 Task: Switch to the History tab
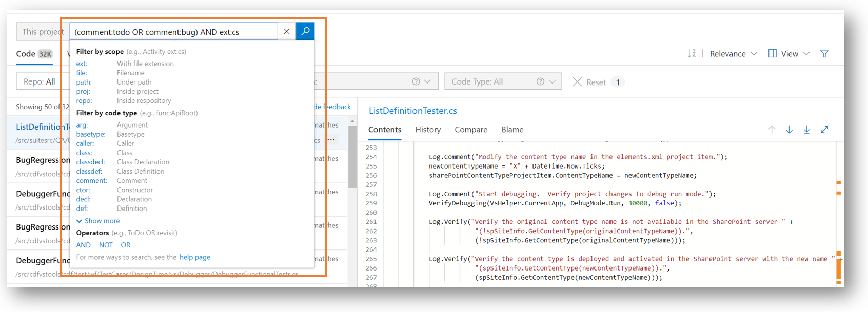428,130
